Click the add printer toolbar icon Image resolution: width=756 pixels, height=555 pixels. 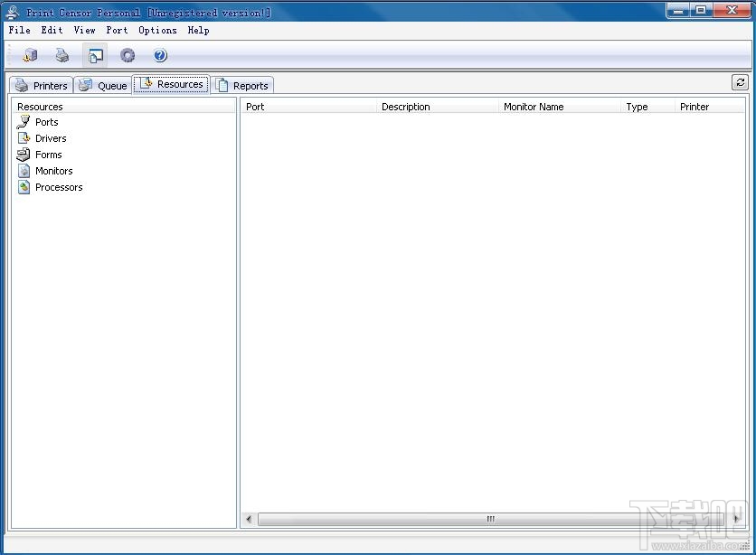coord(30,55)
